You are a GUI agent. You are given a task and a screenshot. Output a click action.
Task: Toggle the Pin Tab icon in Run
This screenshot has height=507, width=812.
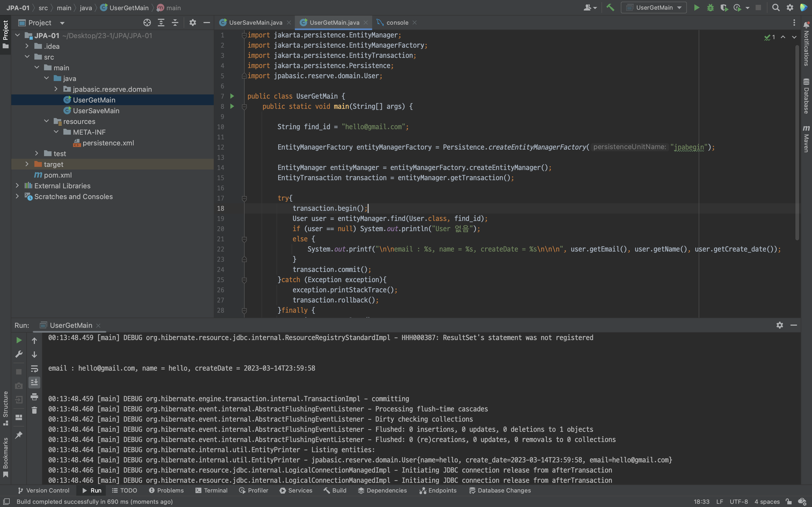point(19,435)
